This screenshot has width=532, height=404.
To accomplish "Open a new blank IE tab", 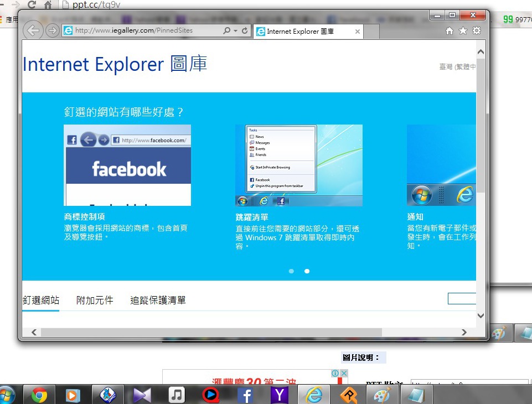I will [x=371, y=32].
